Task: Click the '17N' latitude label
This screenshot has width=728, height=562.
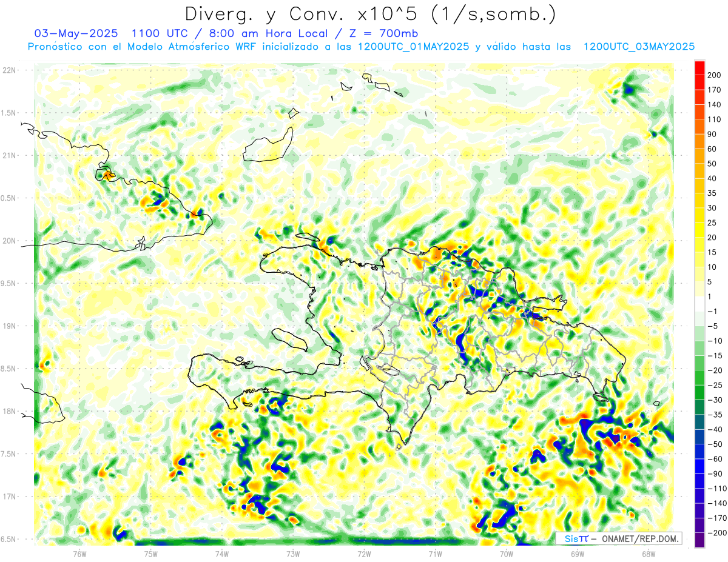Action: pyautogui.click(x=9, y=497)
